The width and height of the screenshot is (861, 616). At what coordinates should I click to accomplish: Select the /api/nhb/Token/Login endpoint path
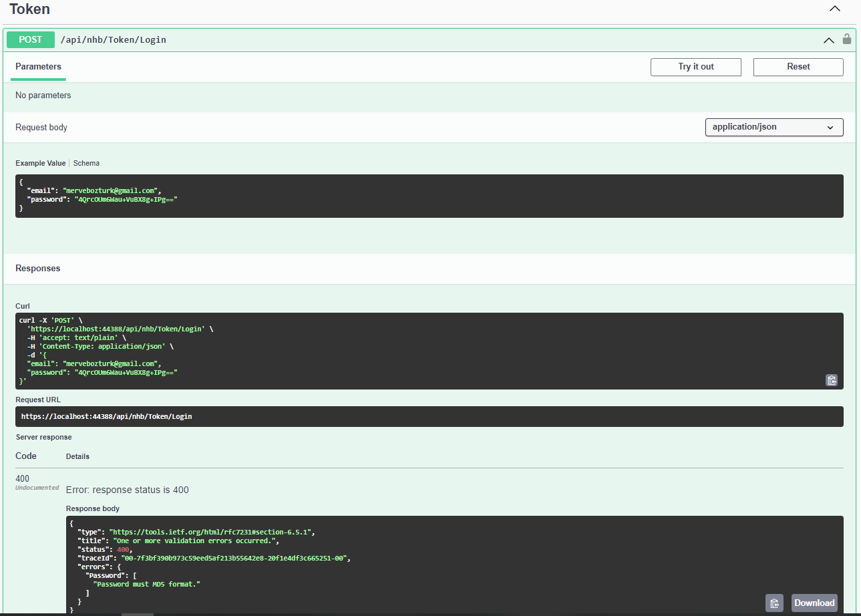pyautogui.click(x=112, y=39)
